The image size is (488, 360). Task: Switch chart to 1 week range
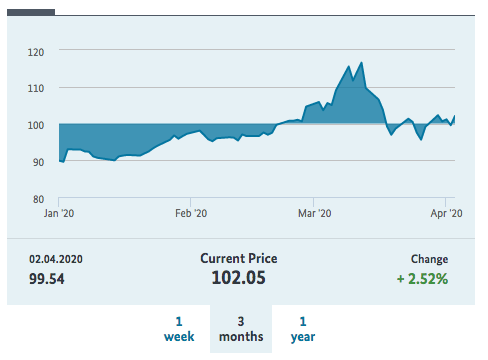coord(179,329)
